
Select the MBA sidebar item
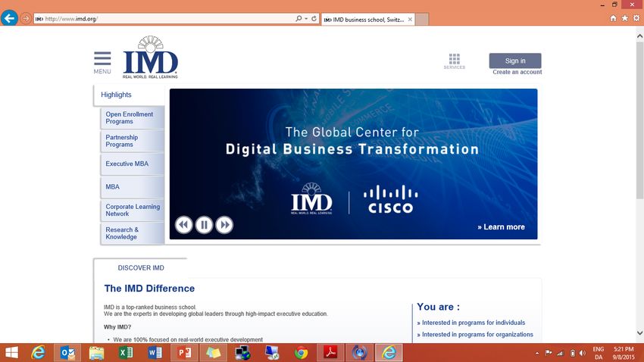pyautogui.click(x=133, y=187)
